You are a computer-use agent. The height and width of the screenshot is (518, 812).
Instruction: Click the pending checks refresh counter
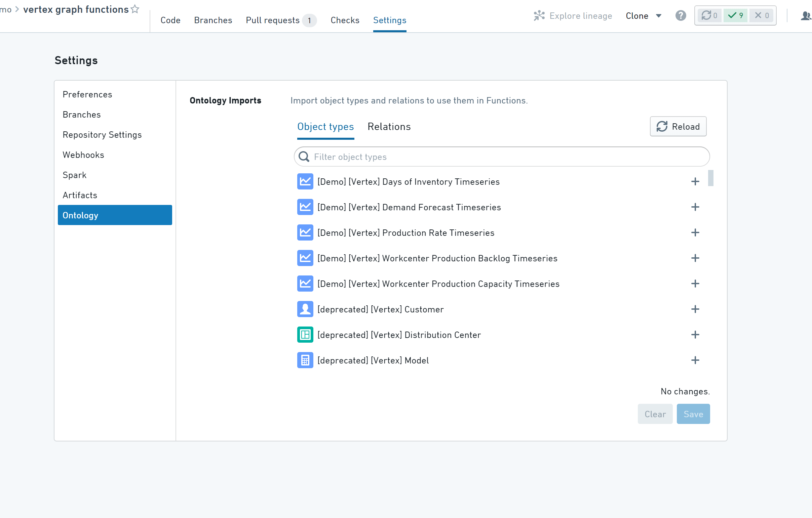[x=709, y=15]
